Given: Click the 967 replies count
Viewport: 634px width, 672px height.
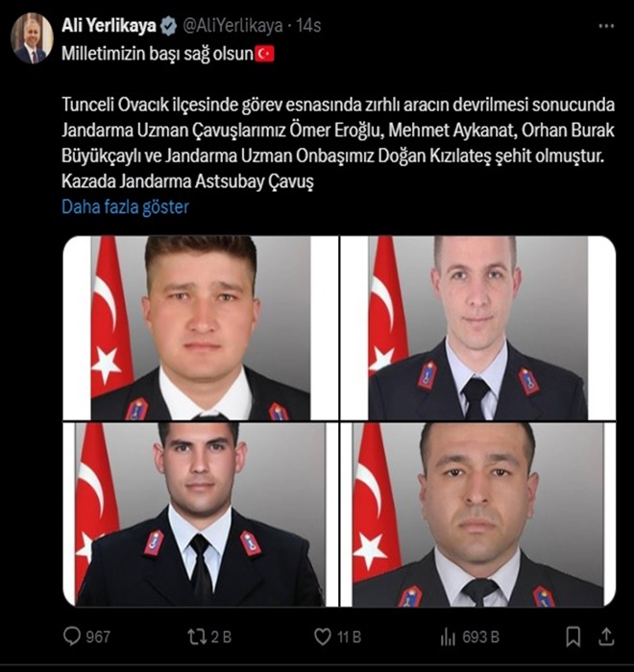Looking at the screenshot, I should [98, 636].
